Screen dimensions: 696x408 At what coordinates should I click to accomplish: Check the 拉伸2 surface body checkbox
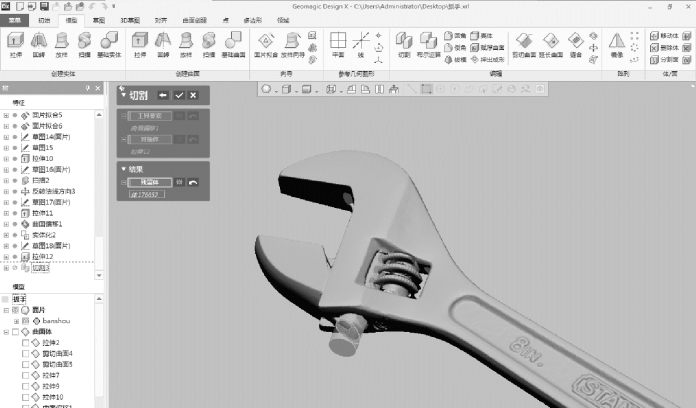pyautogui.click(x=25, y=343)
